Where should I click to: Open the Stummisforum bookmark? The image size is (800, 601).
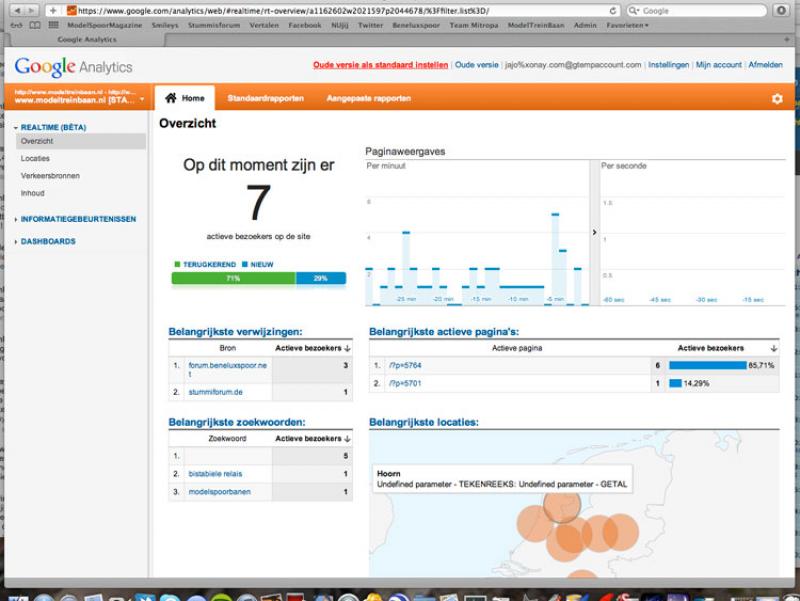(214, 25)
